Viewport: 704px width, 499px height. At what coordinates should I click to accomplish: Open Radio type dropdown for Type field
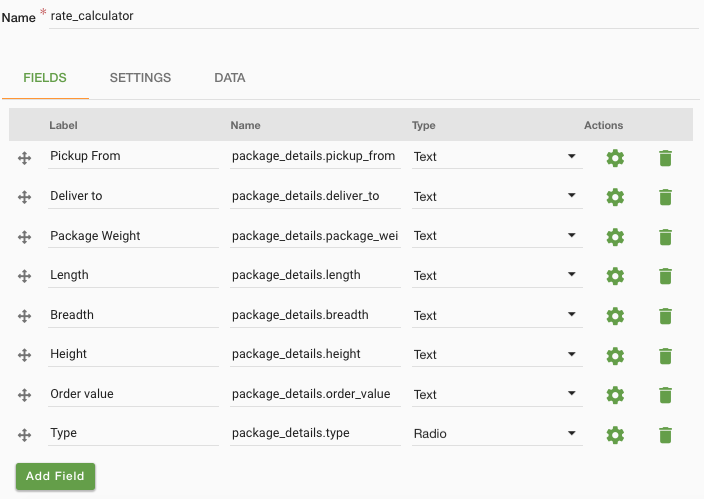point(497,433)
